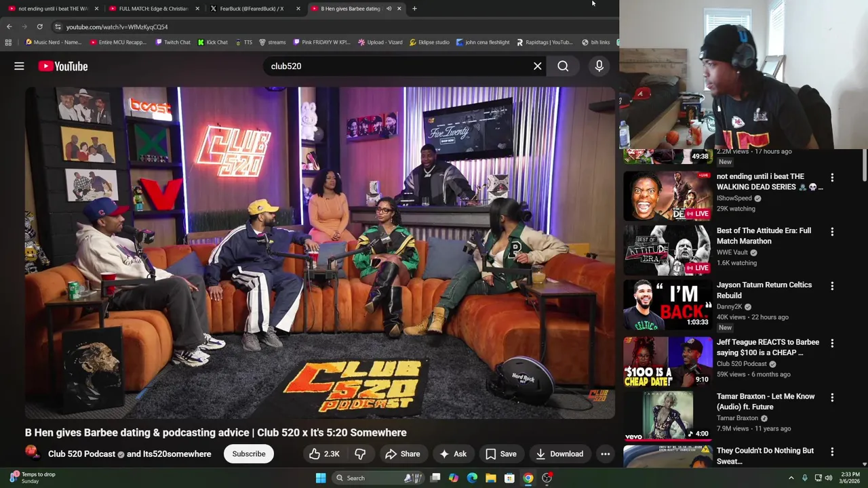
Task: Click the address bar URL
Action: (117, 26)
